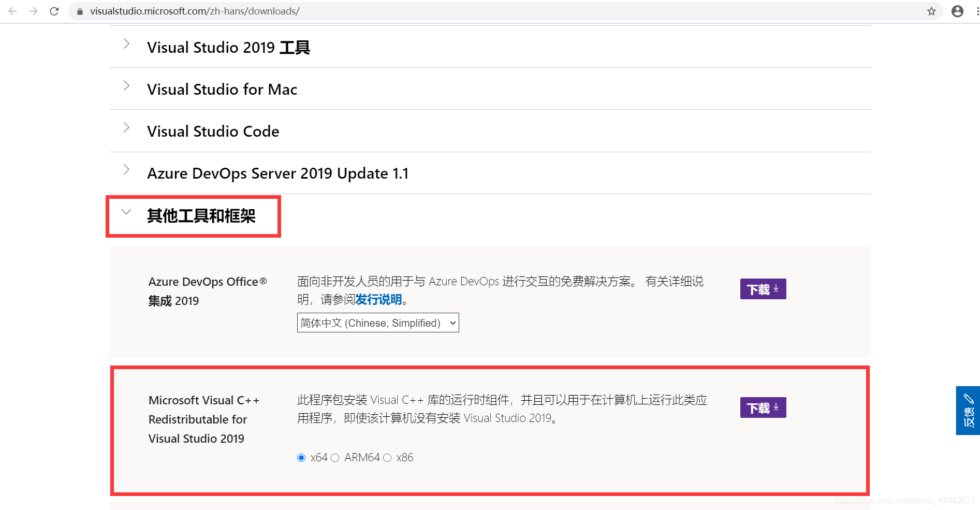Click the padlock site info icon
Viewport: 980px width, 510px height.
80,11
